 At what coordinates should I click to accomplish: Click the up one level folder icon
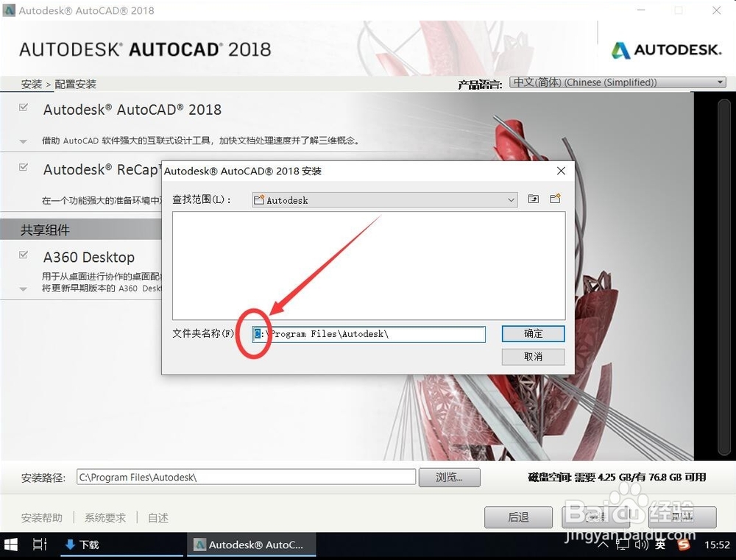coord(533,199)
